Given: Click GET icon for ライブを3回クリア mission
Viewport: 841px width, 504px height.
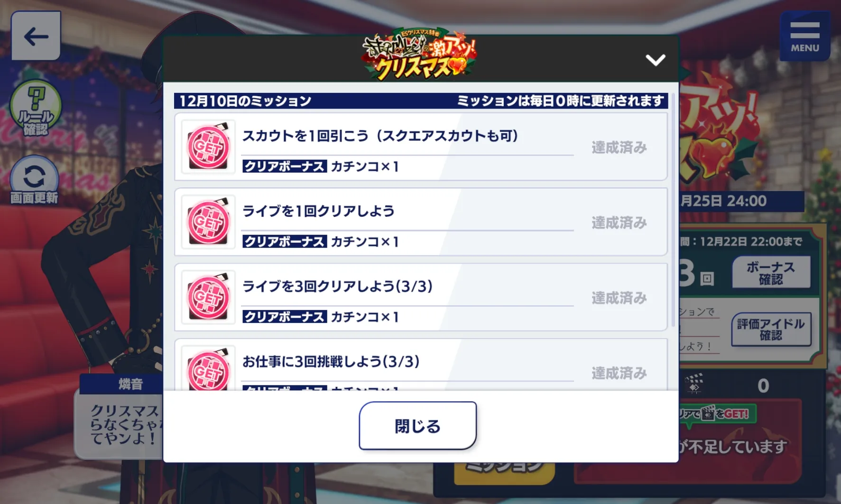Looking at the screenshot, I should tap(208, 298).
